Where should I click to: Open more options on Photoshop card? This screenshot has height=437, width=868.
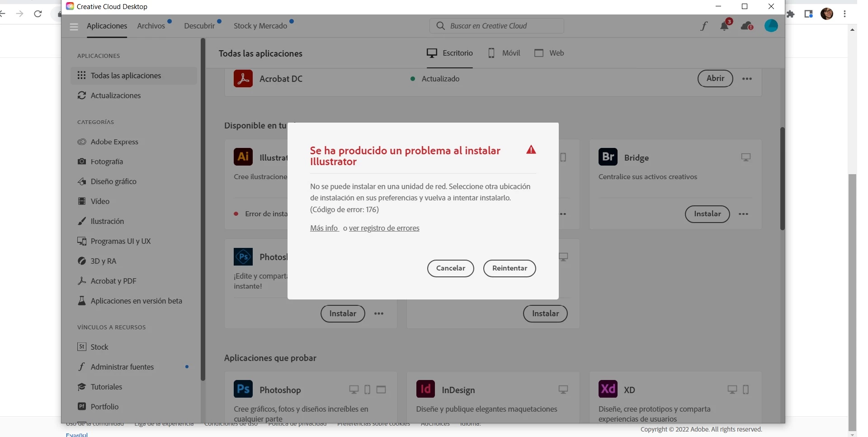(x=379, y=313)
